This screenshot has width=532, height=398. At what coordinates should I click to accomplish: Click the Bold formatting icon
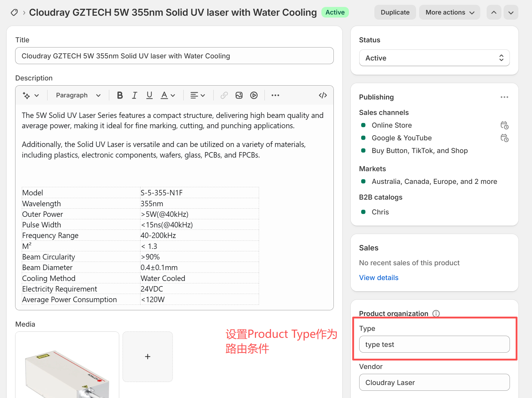120,95
